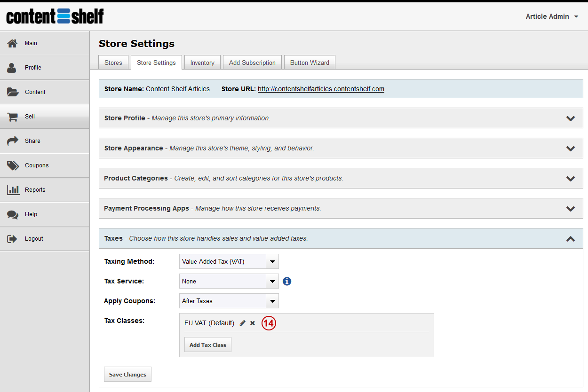Click the Store Settings page heading

pyautogui.click(x=136, y=44)
